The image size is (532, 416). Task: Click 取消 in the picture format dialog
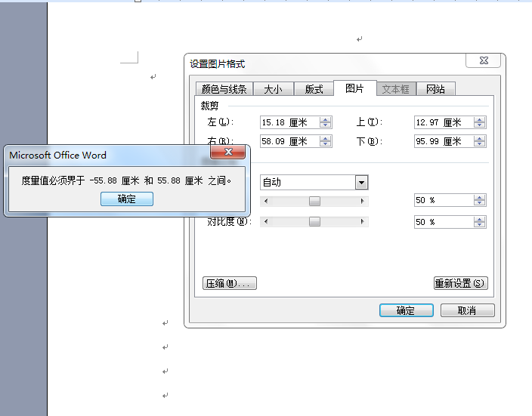tap(467, 310)
